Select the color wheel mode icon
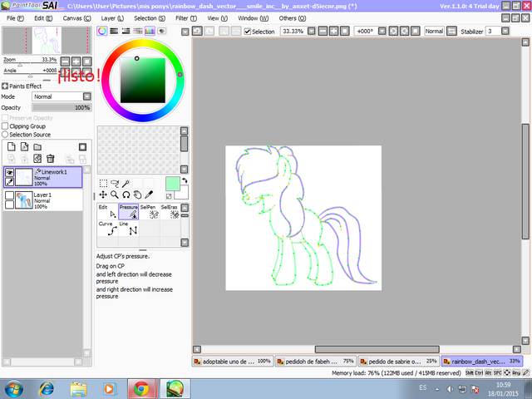The width and height of the screenshot is (532, 399). pos(101,32)
